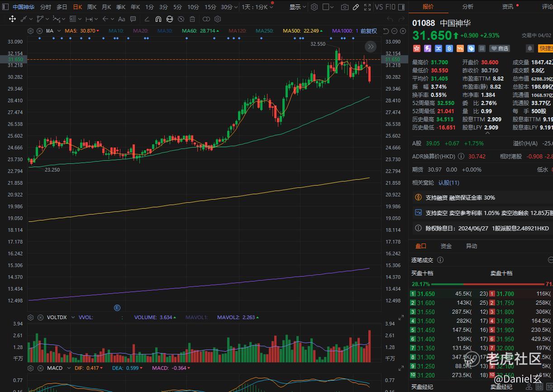The height and width of the screenshot is (392, 553).
Task: Zoom out chart with minus button
Action: 394,31
